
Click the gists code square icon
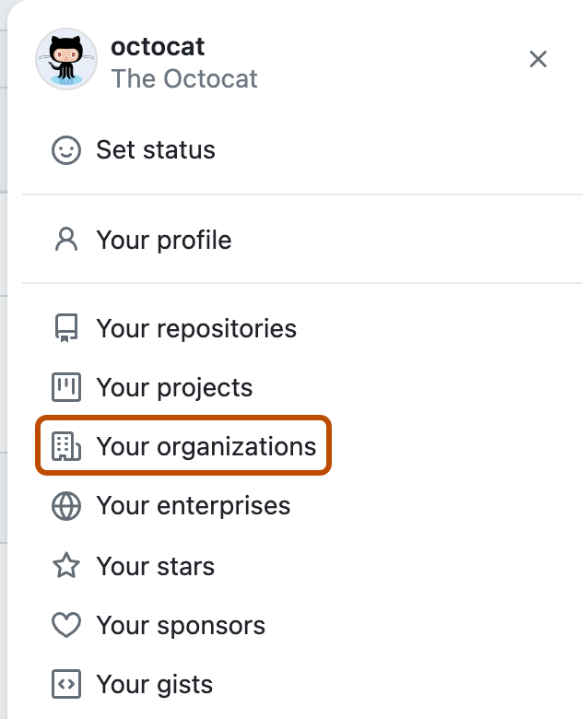pos(66,684)
